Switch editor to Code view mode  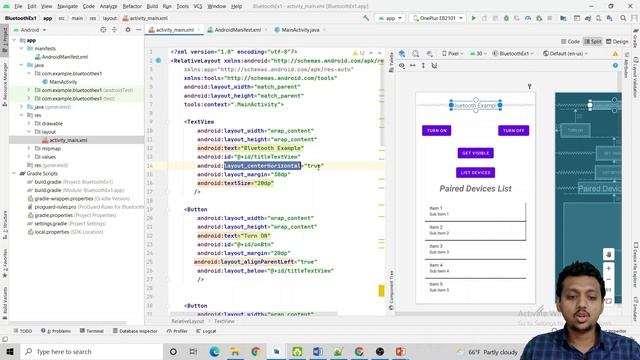click(x=570, y=41)
